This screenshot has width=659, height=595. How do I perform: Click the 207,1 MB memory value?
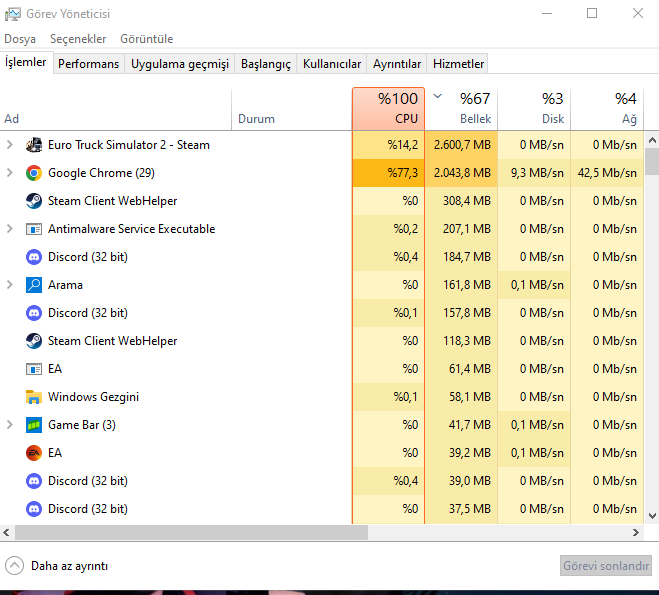(x=467, y=229)
